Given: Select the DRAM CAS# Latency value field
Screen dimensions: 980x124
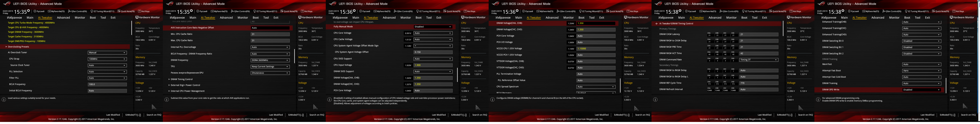Looking at the screenshot, I should click(759, 34).
